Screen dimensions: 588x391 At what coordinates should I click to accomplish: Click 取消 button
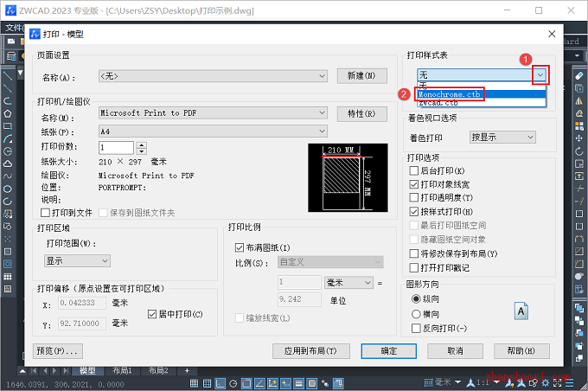tap(455, 351)
